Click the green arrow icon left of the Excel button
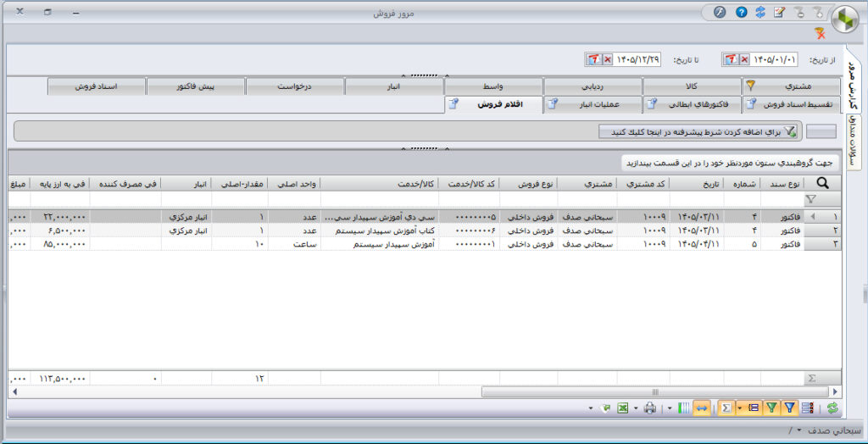Viewport: 868px width, 444px height. [x=606, y=408]
